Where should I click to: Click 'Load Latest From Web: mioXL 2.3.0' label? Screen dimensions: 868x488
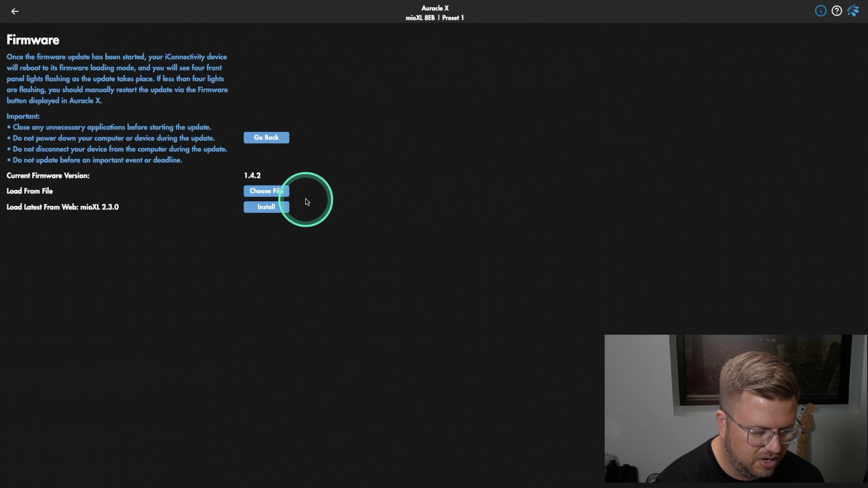click(62, 207)
